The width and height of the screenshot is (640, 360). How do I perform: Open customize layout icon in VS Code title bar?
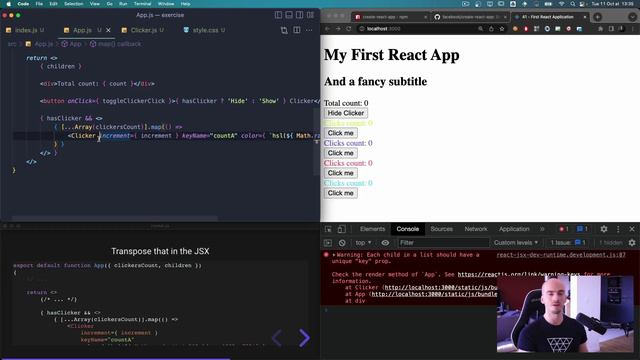[311, 15]
